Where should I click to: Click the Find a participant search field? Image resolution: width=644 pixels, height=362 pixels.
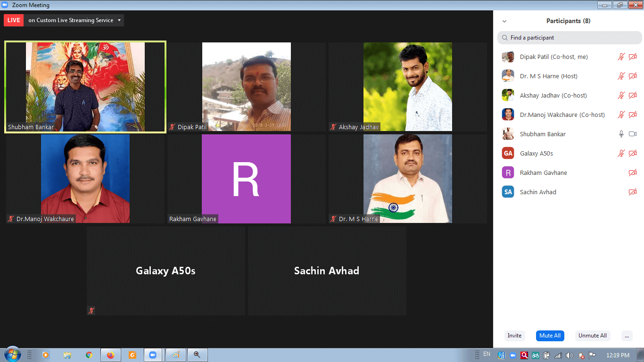click(570, 38)
